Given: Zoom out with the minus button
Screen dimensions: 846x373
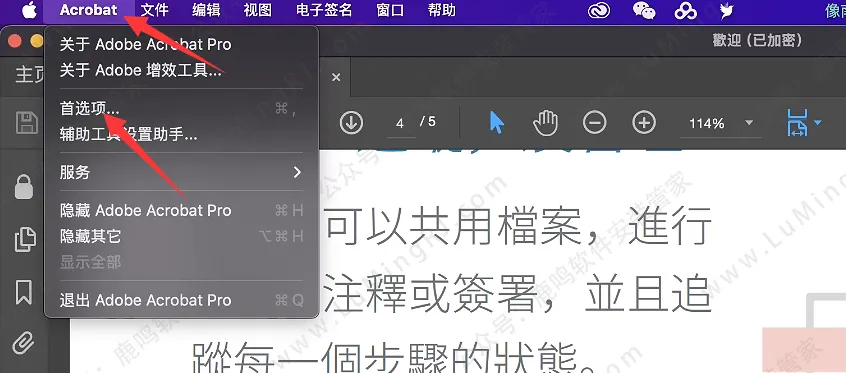Looking at the screenshot, I should click(x=595, y=123).
